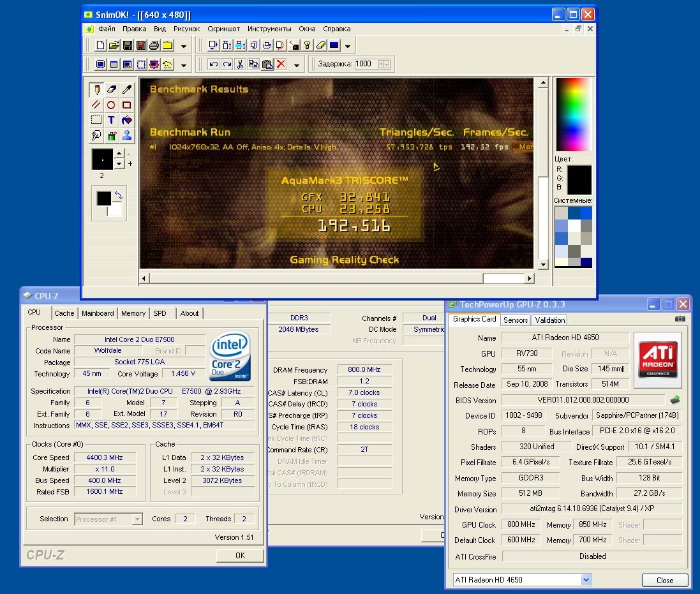Click the GPU-Z camera screenshot icon
Viewport: 700px width, 594px height.
680,318
